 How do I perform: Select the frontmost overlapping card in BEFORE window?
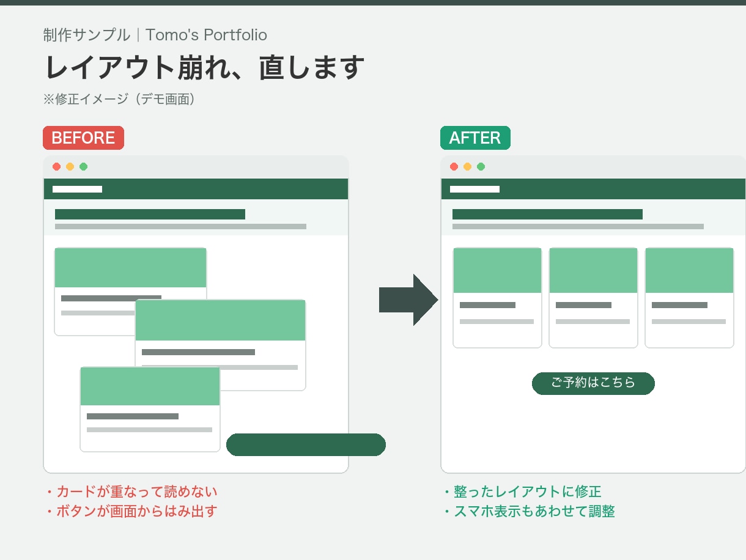click(150, 409)
